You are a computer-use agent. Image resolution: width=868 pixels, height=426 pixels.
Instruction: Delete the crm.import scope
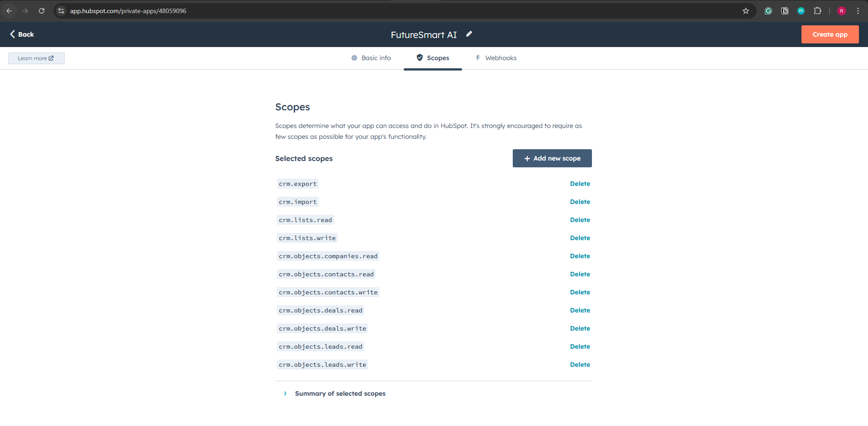point(580,202)
